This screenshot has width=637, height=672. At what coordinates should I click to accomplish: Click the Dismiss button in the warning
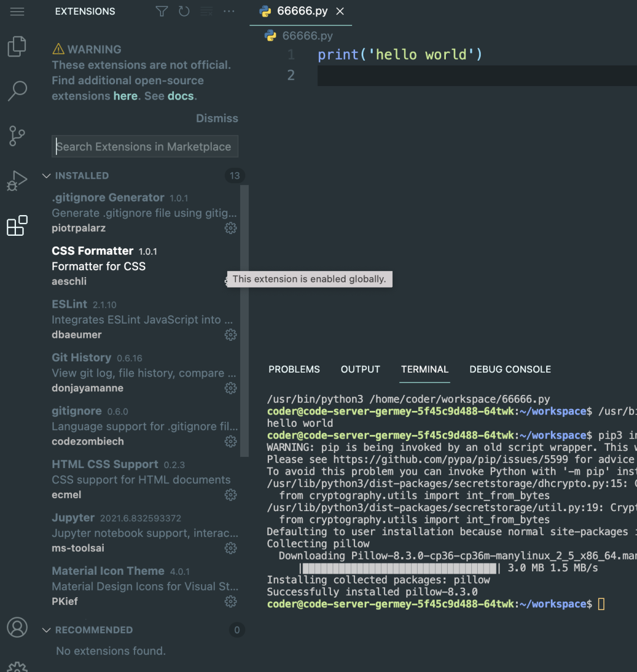click(217, 118)
